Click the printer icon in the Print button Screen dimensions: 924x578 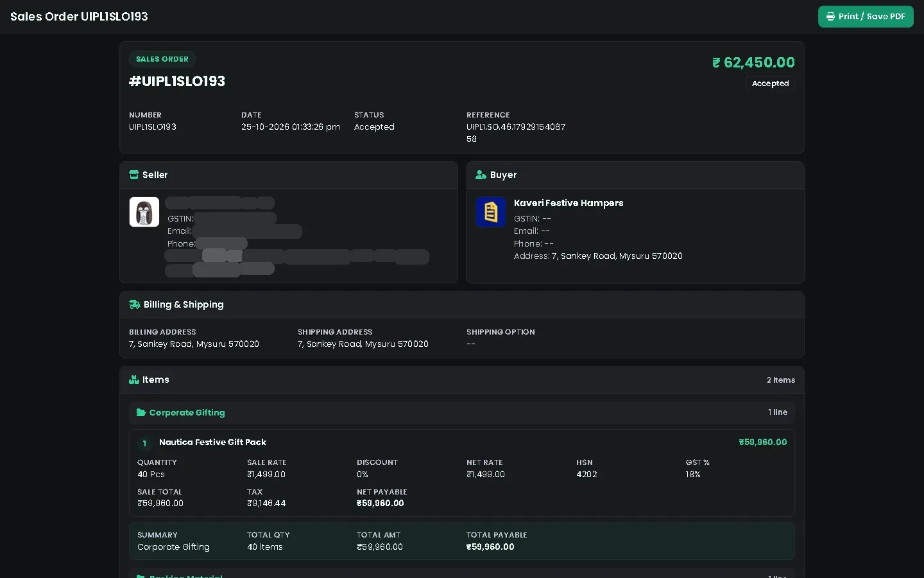pos(830,17)
